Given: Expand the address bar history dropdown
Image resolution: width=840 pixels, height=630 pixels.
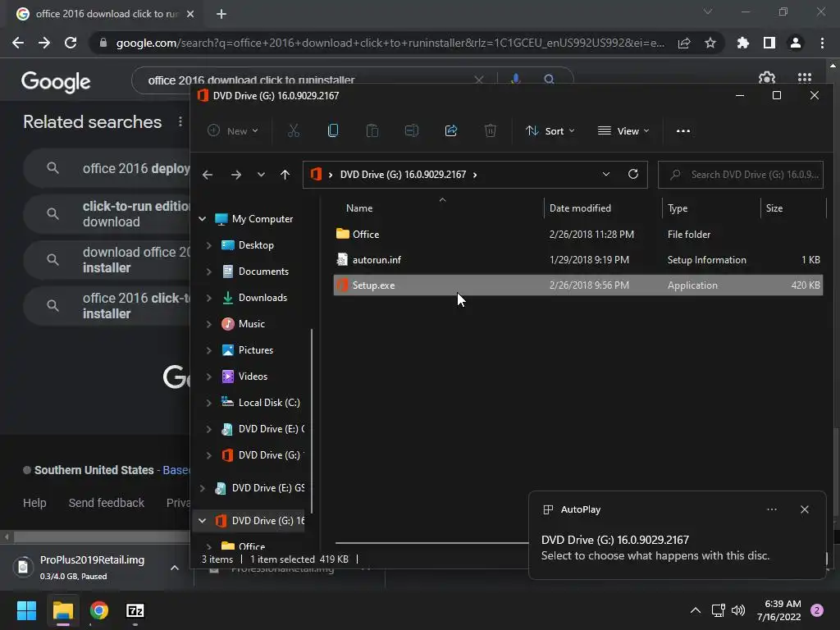Looking at the screenshot, I should coord(606,174).
